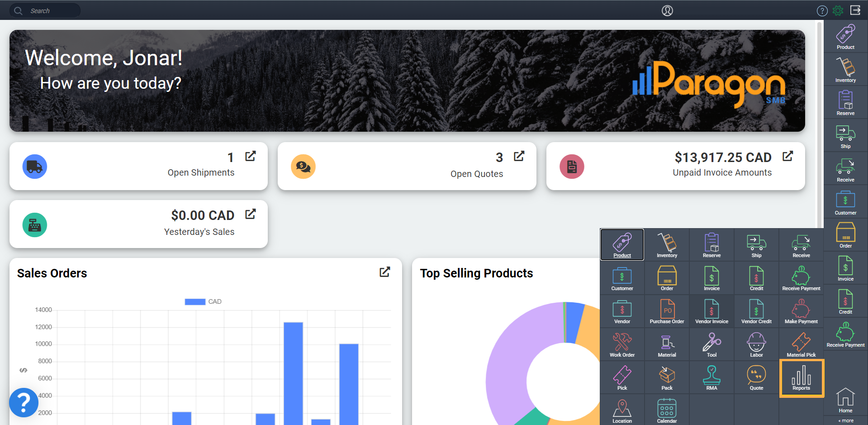Open Vendor Credit in the module grid
This screenshot has width=868, height=425.
[x=756, y=312]
